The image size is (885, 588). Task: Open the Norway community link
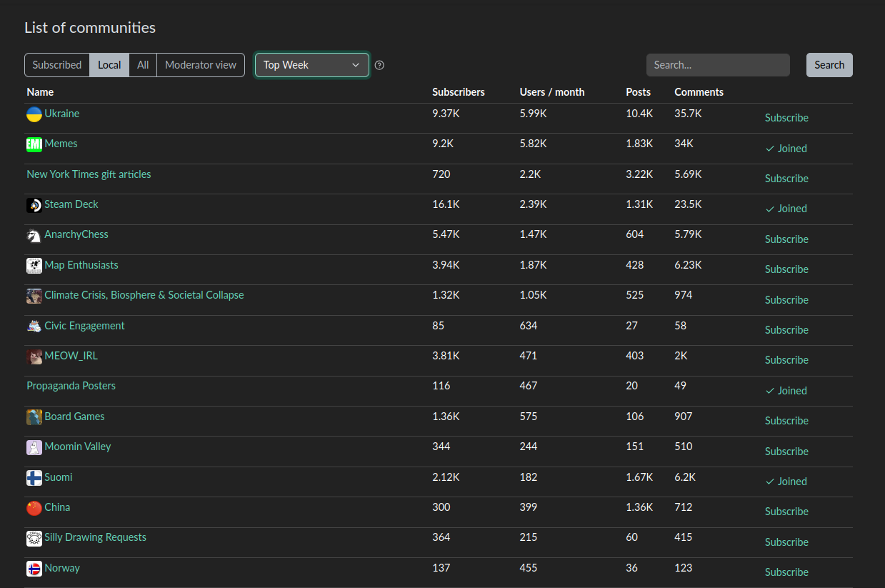click(x=62, y=568)
